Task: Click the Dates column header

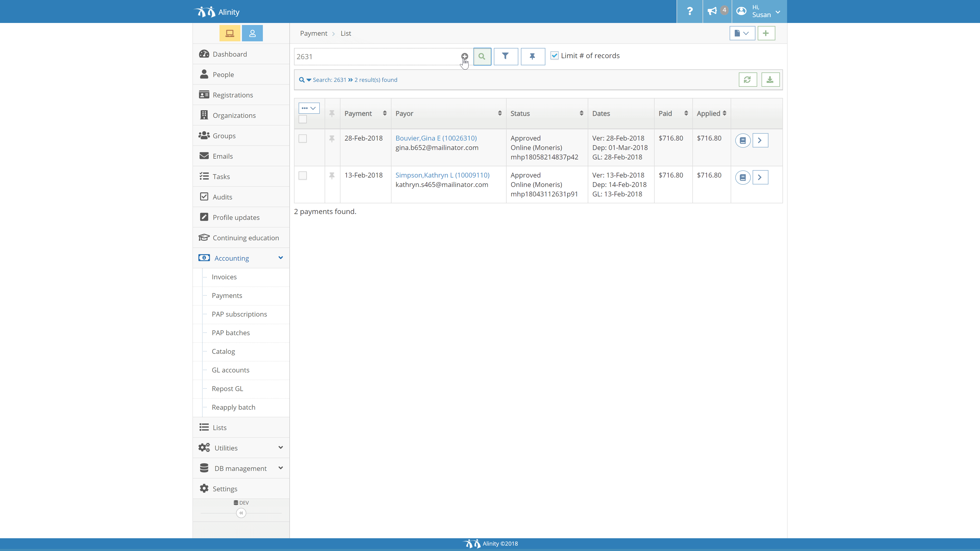Action: 621,114
